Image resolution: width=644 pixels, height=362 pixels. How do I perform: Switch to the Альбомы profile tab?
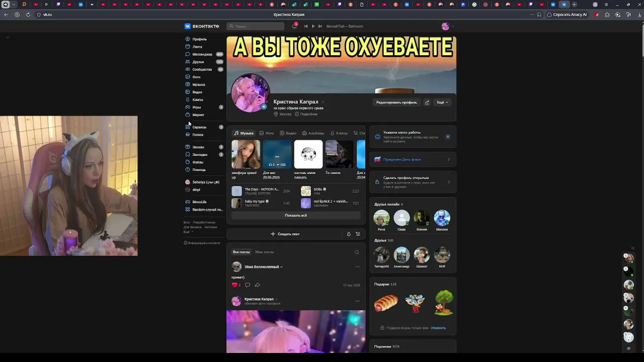coord(313,133)
